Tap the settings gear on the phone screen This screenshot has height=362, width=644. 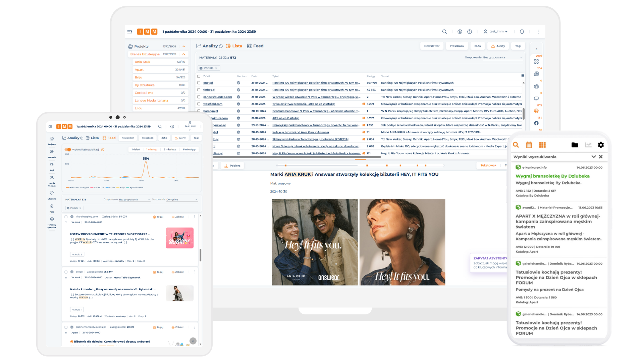tap(601, 145)
